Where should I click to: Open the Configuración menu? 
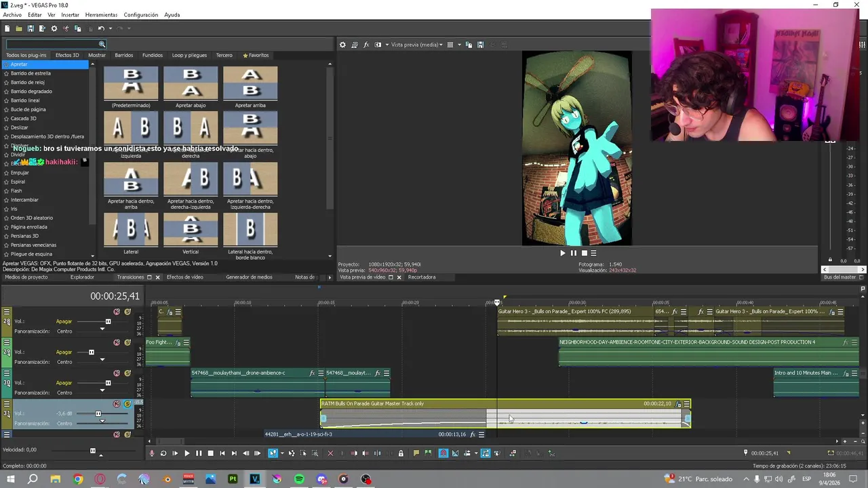click(x=141, y=15)
